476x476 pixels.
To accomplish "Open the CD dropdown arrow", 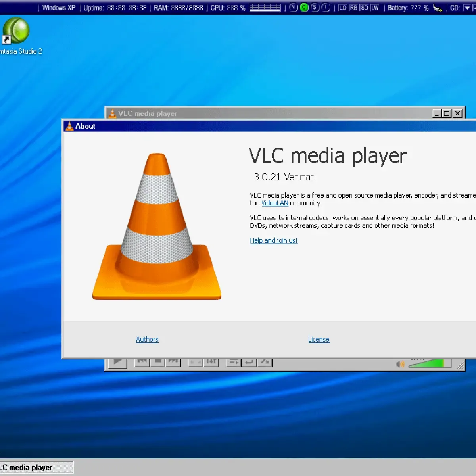I will 467,8.
